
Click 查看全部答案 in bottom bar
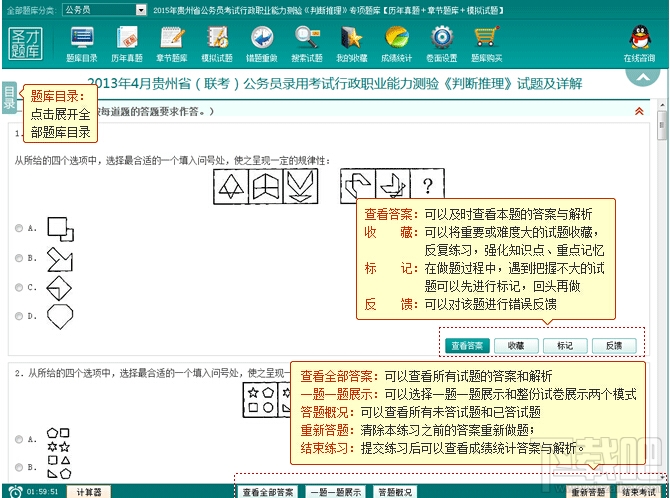pyautogui.click(x=268, y=492)
